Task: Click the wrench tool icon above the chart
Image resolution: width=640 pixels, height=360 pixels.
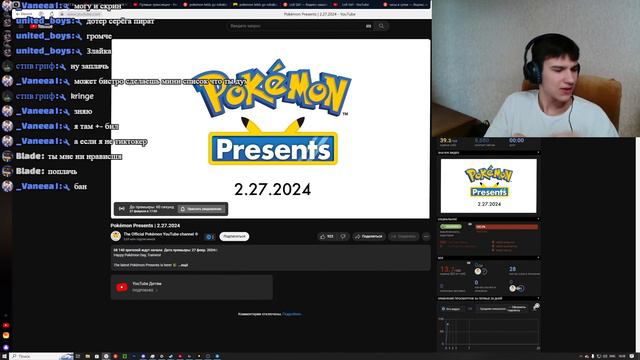Action: [536, 307]
